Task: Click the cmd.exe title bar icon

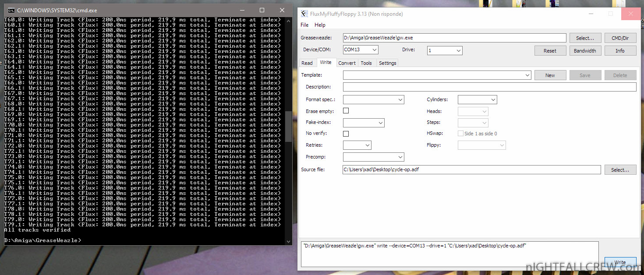Action: point(11,10)
